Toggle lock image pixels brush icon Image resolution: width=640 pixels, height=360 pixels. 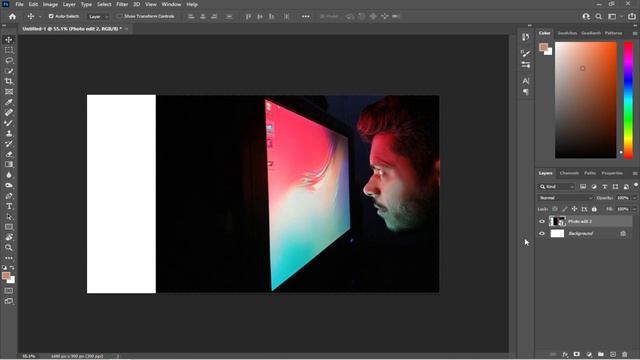(564, 209)
